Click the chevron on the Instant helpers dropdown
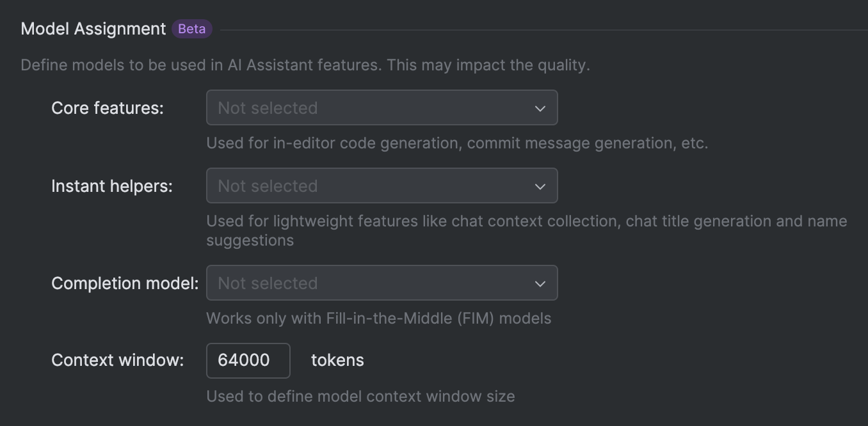 click(x=540, y=185)
